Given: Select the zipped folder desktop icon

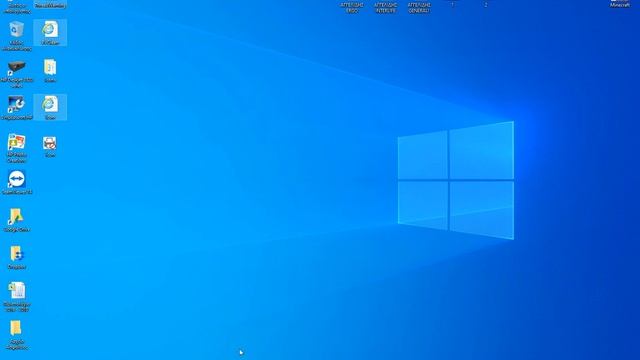Looking at the screenshot, I should pos(50,67).
